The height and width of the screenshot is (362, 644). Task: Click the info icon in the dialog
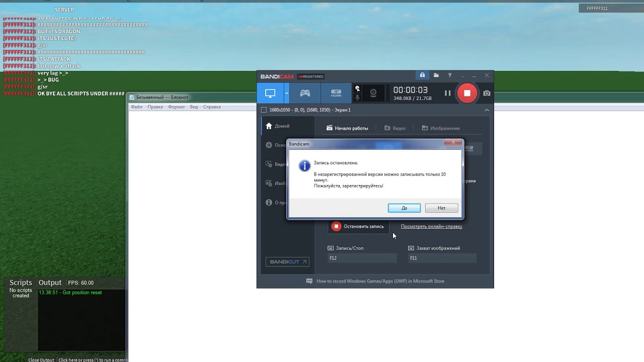304,166
